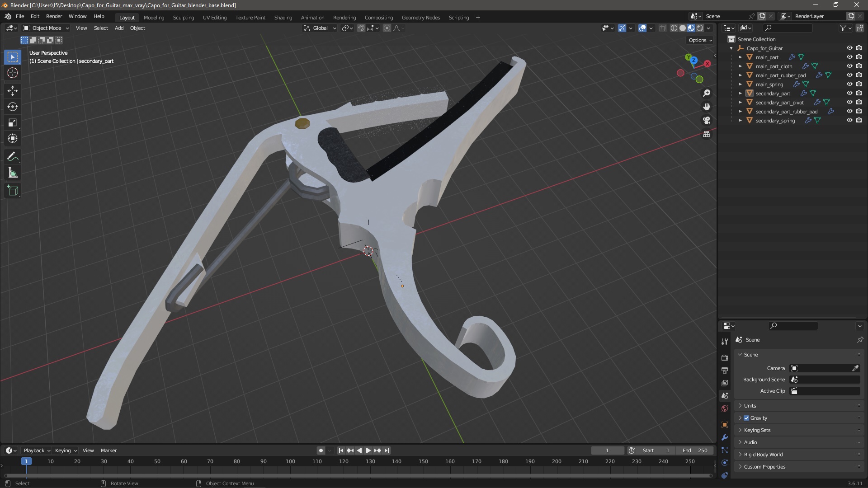Select the Scale tool icon
Screen dimensions: 868x488
(13, 123)
